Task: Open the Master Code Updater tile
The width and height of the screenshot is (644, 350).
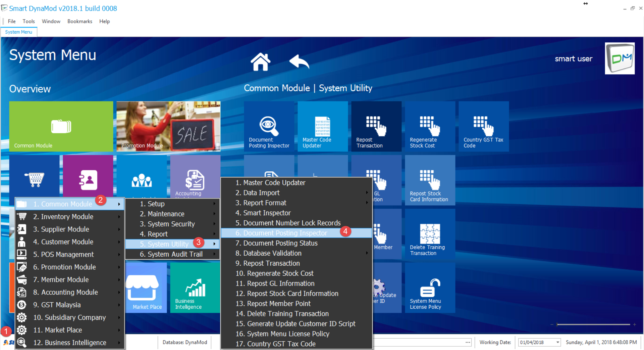Action: click(x=323, y=126)
